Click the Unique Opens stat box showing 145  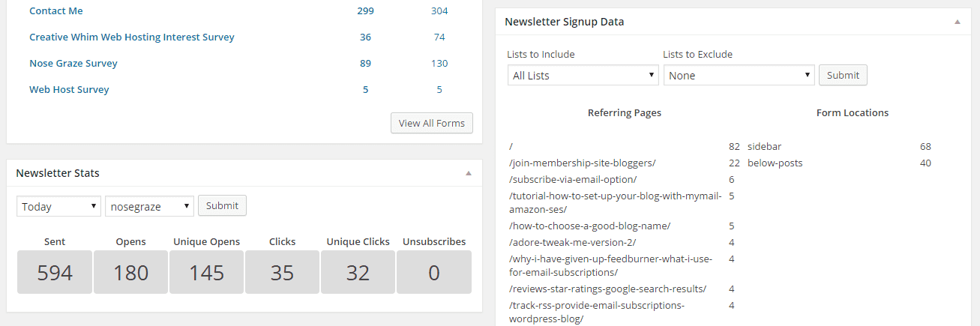(x=207, y=272)
